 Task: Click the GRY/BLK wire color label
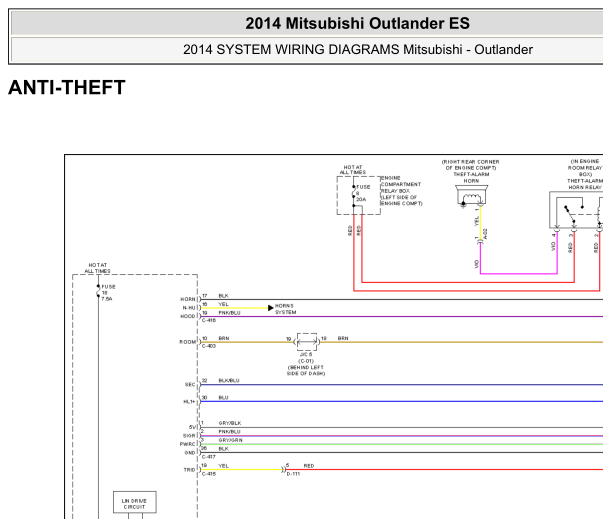pos(230,423)
